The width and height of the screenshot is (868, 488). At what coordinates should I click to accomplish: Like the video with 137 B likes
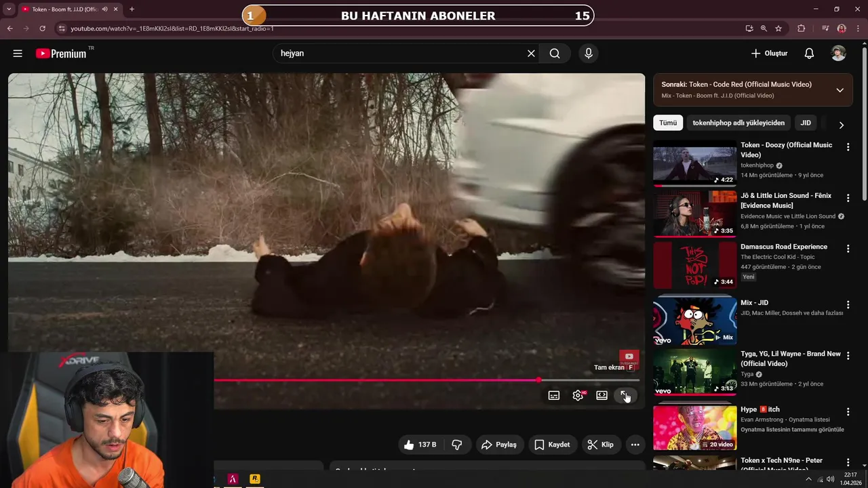[x=420, y=445]
